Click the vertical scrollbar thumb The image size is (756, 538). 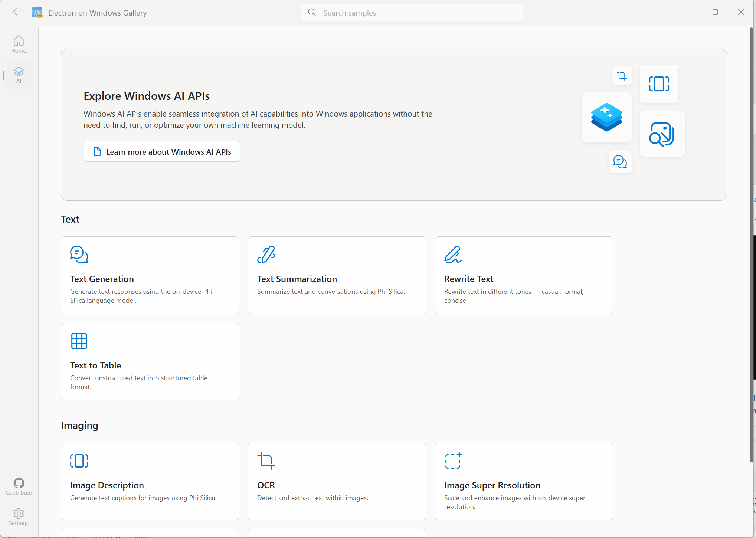[x=752, y=245]
